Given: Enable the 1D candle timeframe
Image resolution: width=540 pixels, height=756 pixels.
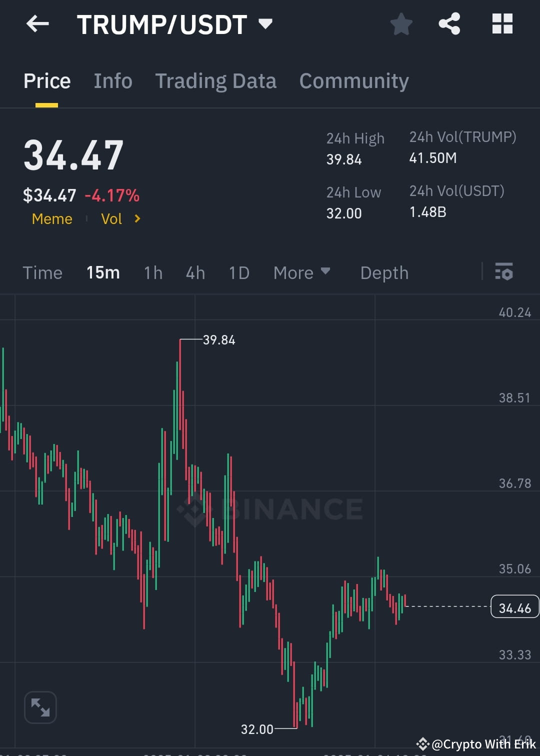Looking at the screenshot, I should point(238,272).
